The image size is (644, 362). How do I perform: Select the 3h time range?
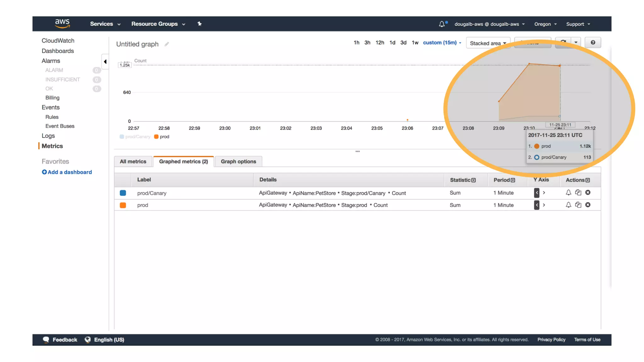(x=367, y=43)
